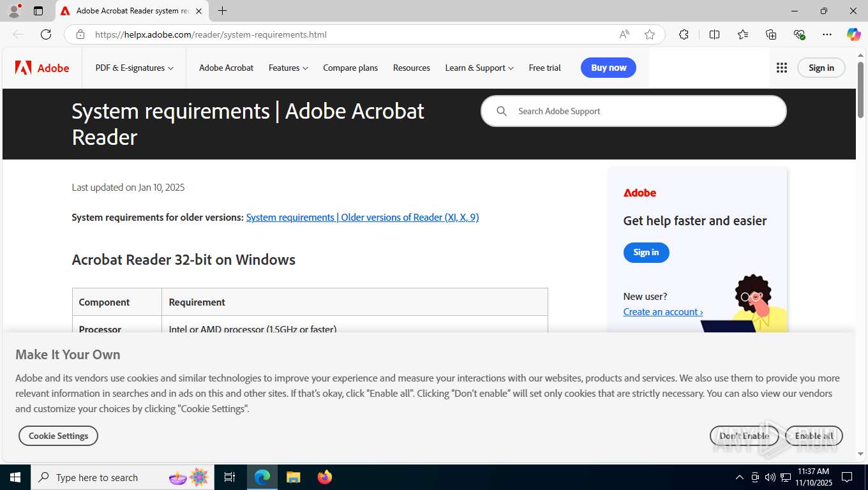Open the taskbar clock and date
The height and width of the screenshot is (490, 868).
812,477
